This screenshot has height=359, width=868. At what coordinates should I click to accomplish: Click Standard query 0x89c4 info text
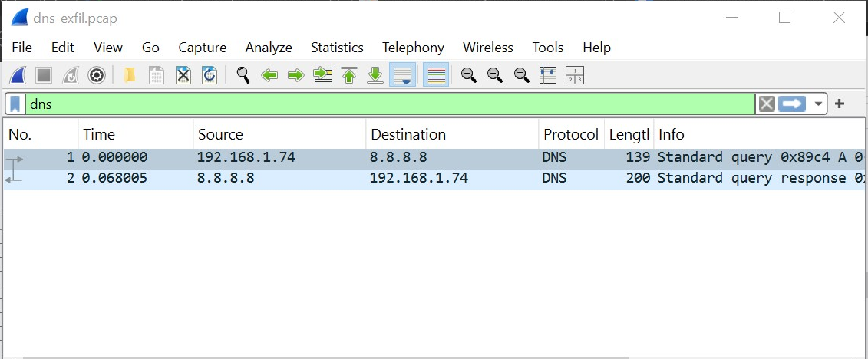761,158
